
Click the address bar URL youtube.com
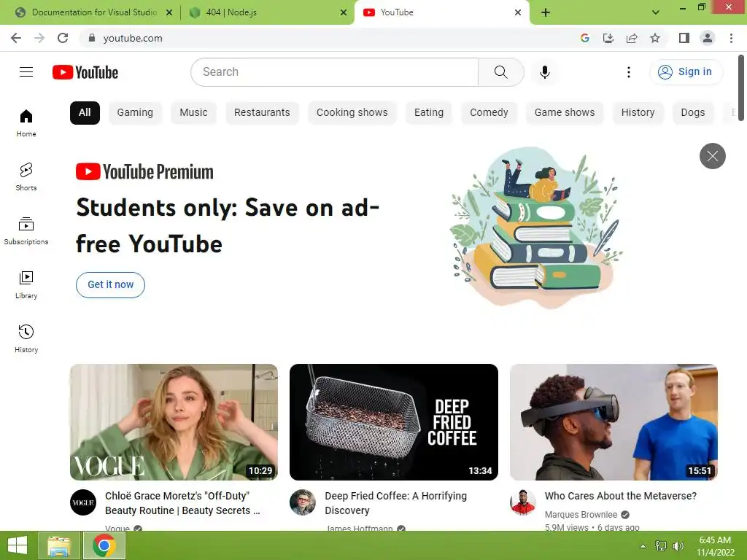click(133, 38)
